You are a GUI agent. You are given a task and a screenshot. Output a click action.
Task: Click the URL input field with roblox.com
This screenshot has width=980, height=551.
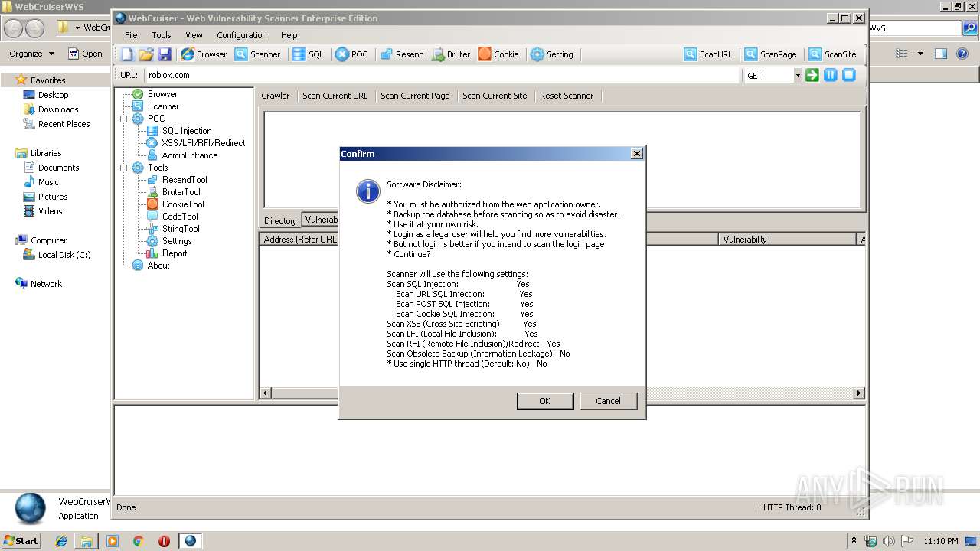tap(443, 75)
